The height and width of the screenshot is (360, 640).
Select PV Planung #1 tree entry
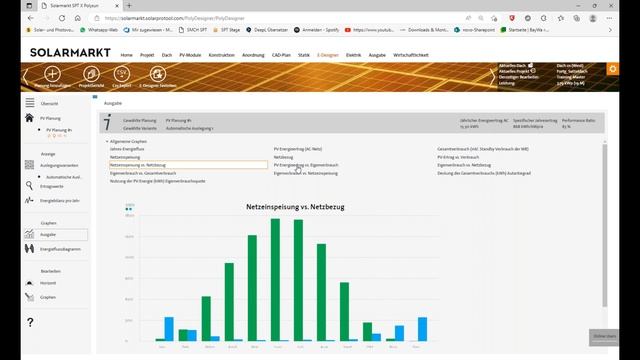[59, 130]
